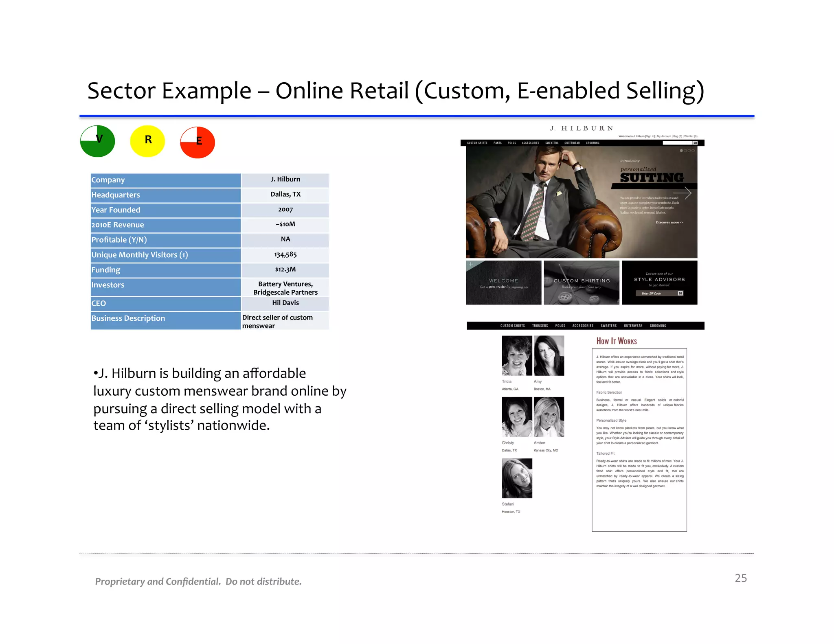Image resolution: width=834 pixels, height=644 pixels.
Task: Click the Hil Davis CEO cell
Action: click(285, 304)
